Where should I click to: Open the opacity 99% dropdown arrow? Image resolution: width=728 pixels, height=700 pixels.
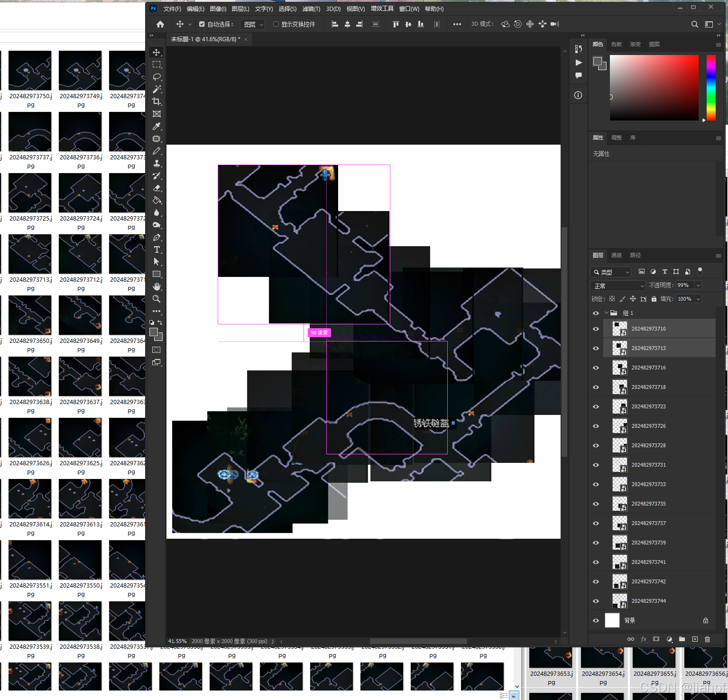(698, 285)
